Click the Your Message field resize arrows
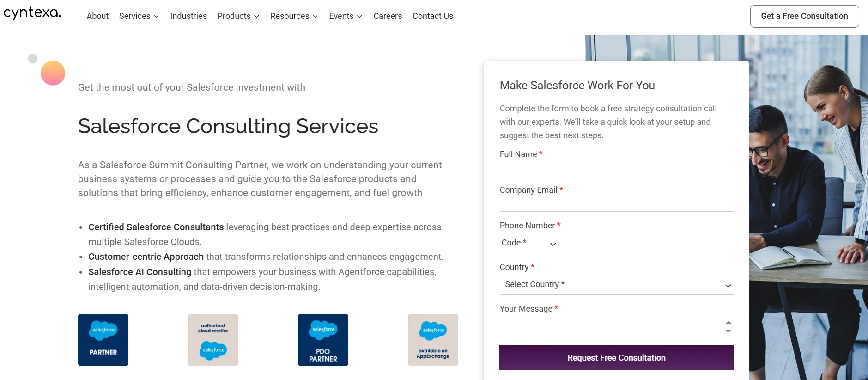 728,327
